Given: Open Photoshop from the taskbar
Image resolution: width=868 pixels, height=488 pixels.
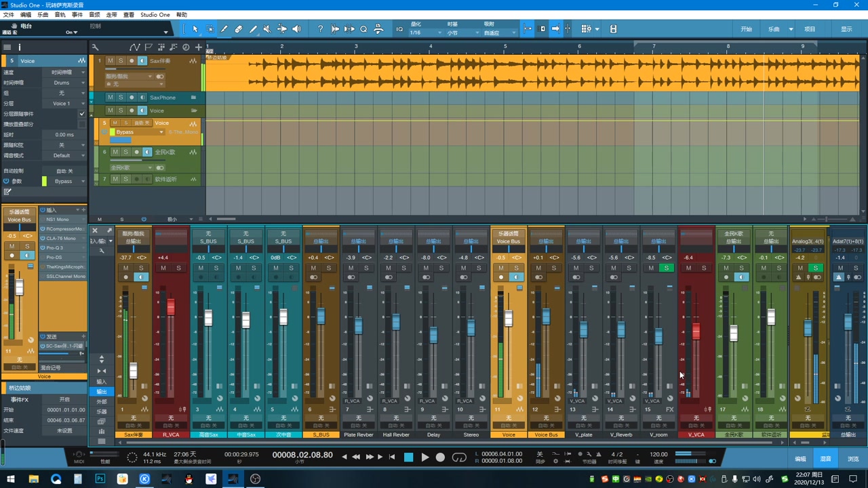Looking at the screenshot, I should pos(100,479).
